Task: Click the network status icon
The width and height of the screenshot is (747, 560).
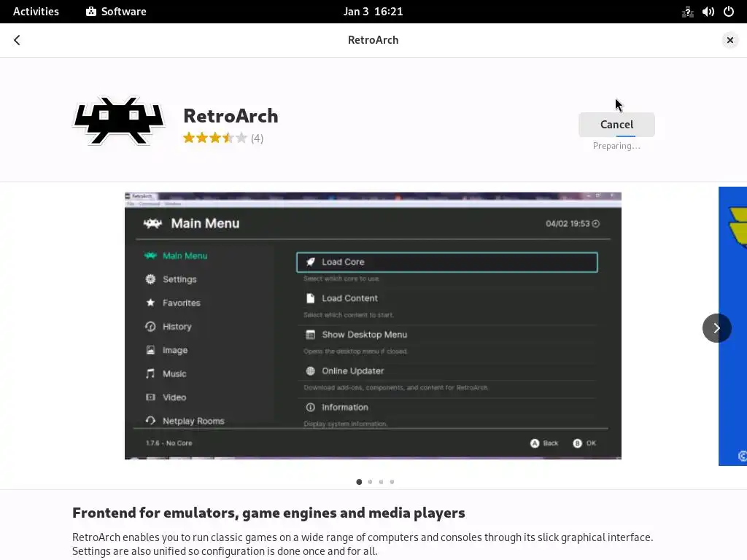Action: [x=687, y=12]
